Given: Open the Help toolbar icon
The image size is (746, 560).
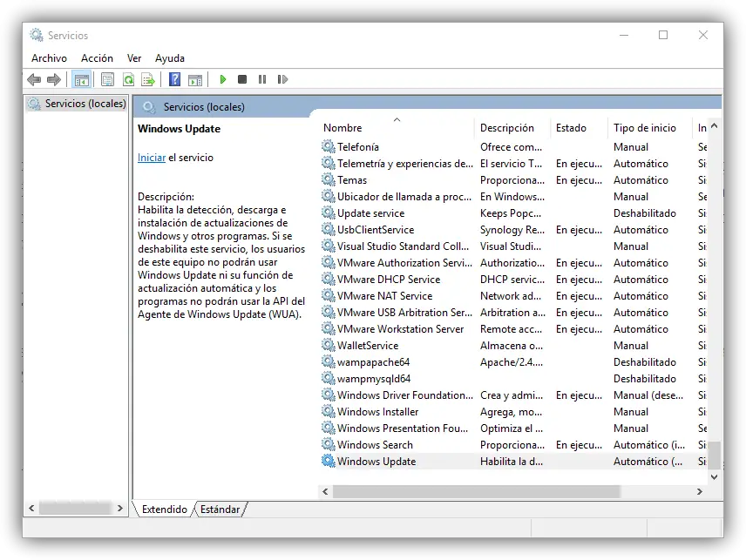Looking at the screenshot, I should pos(174,79).
